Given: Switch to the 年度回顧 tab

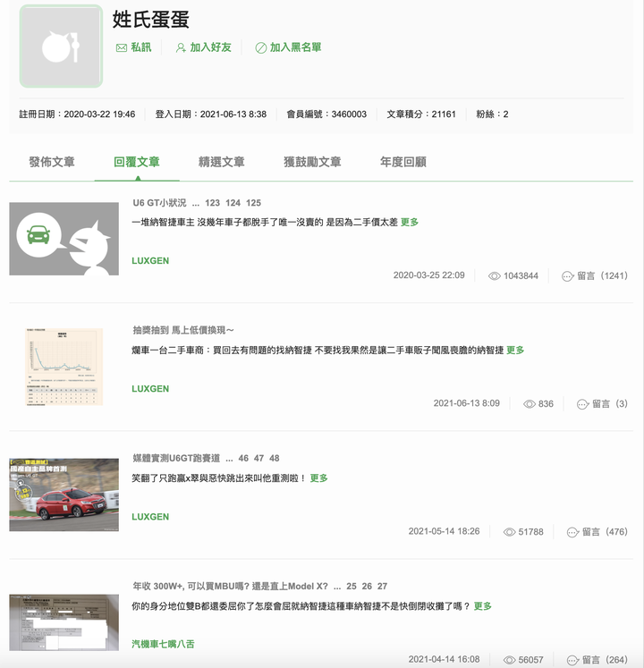Looking at the screenshot, I should pos(403,162).
